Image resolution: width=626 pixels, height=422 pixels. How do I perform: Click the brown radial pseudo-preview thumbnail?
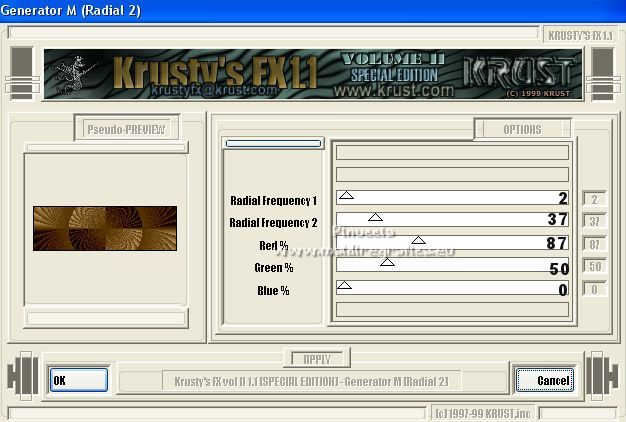[x=105, y=228]
